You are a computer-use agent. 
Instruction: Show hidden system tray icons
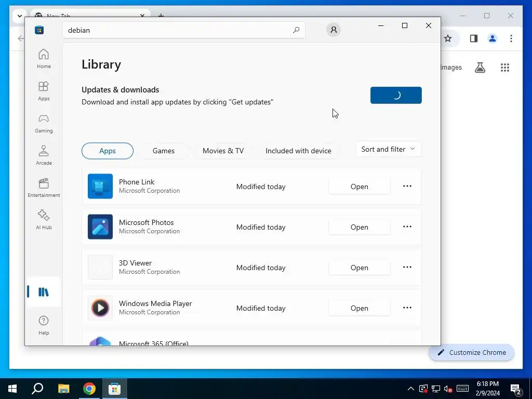(x=410, y=389)
